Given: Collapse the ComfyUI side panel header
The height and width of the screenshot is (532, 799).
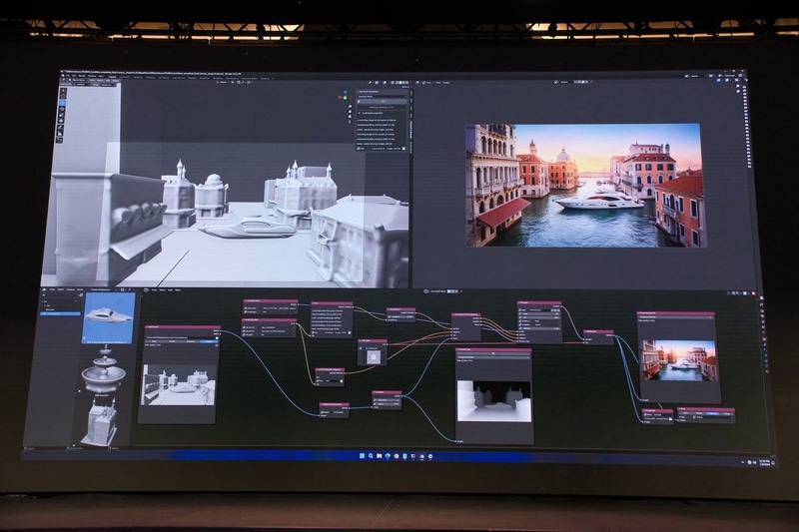Looking at the screenshot, I should (382, 92).
